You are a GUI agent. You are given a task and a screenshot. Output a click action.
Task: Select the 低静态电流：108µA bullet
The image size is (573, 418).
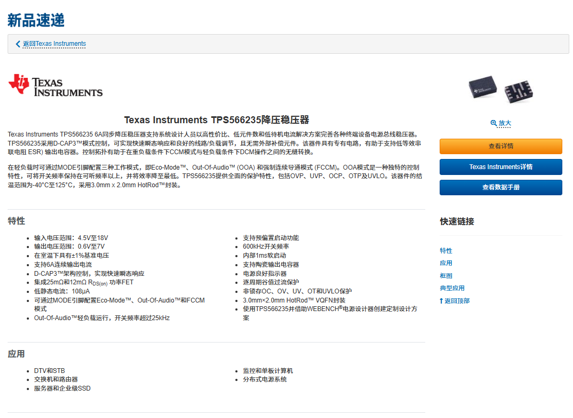tap(62, 291)
